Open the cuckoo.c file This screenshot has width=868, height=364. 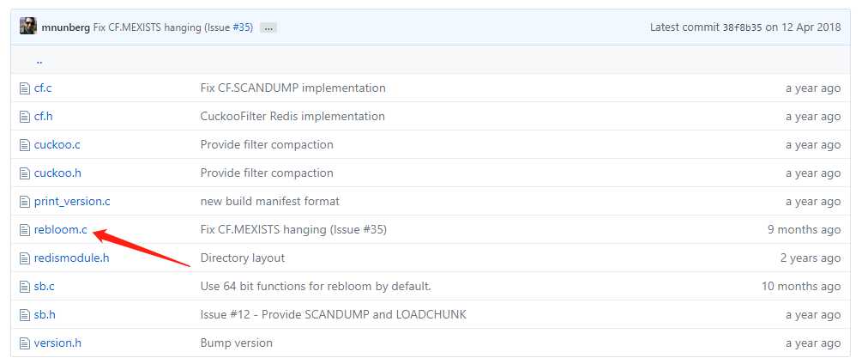(x=57, y=144)
